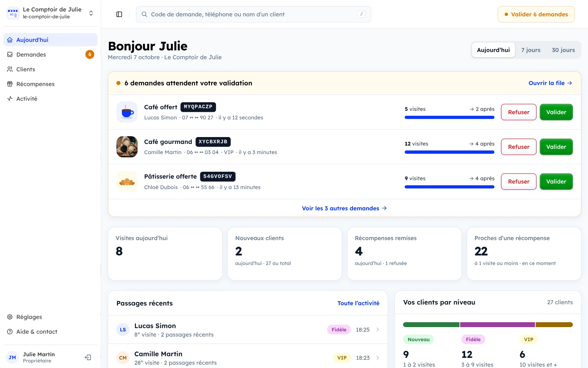Click the Nouveau level badge
Image resolution: width=588 pixels, height=368 pixels.
click(x=418, y=340)
